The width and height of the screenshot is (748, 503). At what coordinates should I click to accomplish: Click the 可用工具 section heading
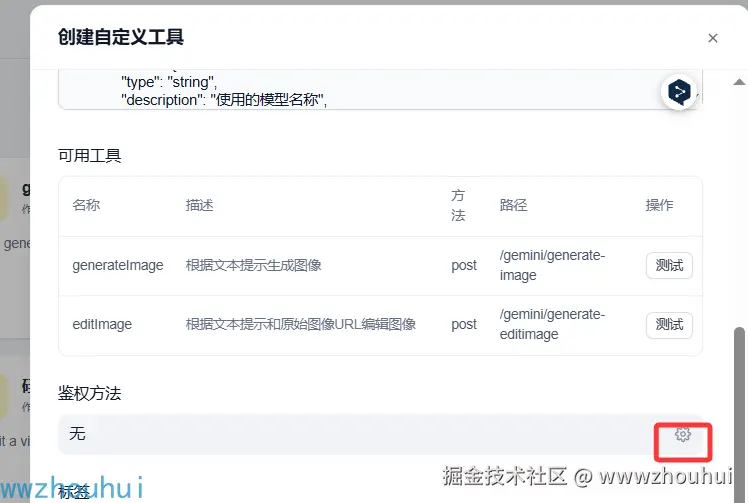[x=90, y=156]
